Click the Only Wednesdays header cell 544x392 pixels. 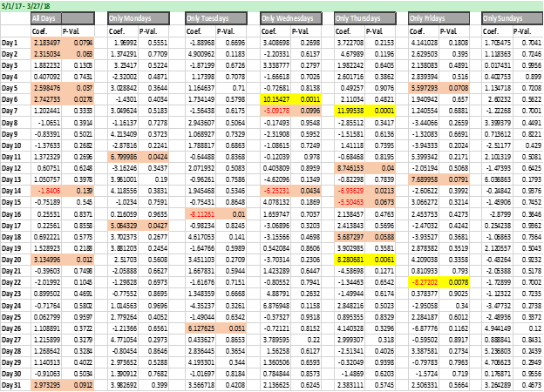tap(290, 18)
